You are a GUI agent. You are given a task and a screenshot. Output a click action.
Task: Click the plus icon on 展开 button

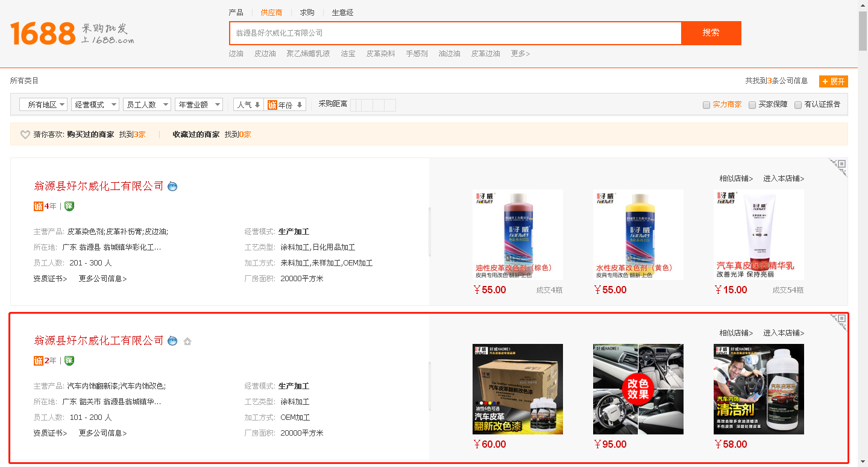click(825, 81)
